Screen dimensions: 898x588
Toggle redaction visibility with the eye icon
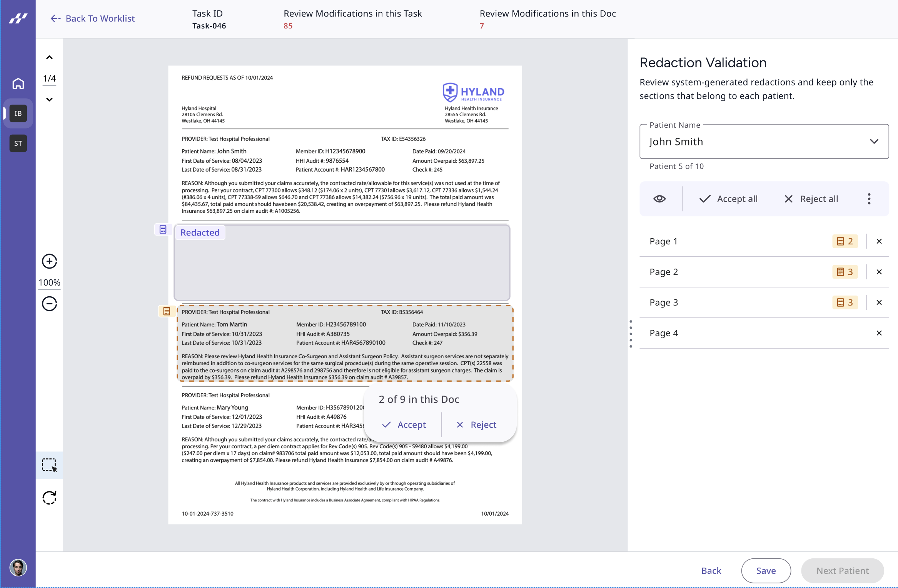coord(659,199)
